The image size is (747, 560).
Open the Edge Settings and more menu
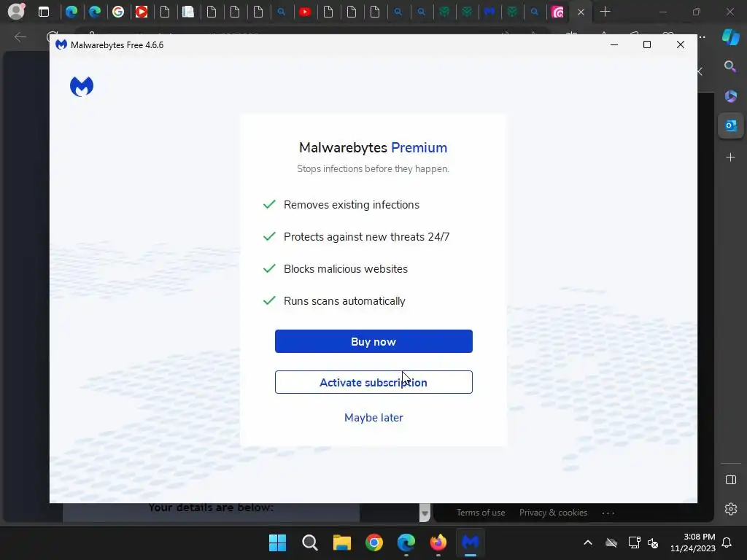point(703,36)
